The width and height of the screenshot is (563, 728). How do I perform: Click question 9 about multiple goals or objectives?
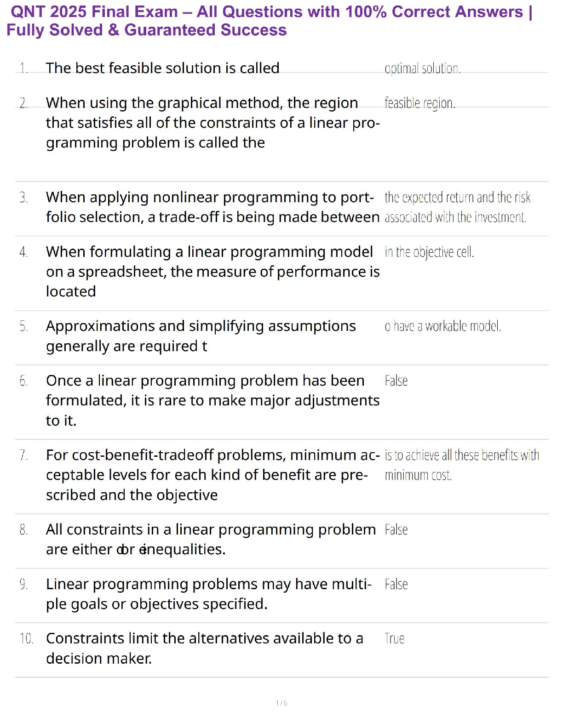click(x=208, y=594)
